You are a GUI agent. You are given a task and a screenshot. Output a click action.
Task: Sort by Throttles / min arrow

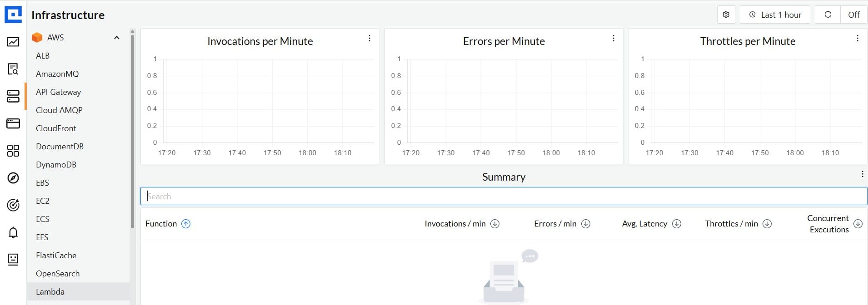tap(767, 224)
